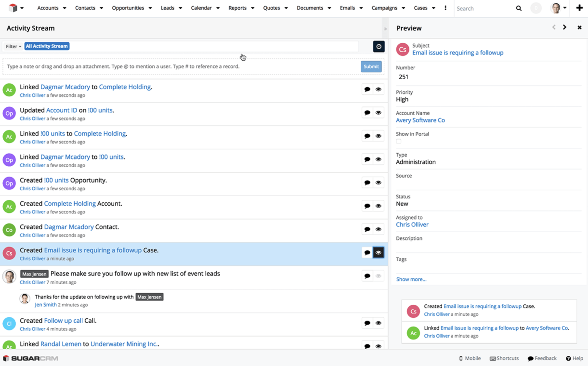Click the activity stream refresh clock icon
This screenshot has height=366, width=588.
pos(379,46)
